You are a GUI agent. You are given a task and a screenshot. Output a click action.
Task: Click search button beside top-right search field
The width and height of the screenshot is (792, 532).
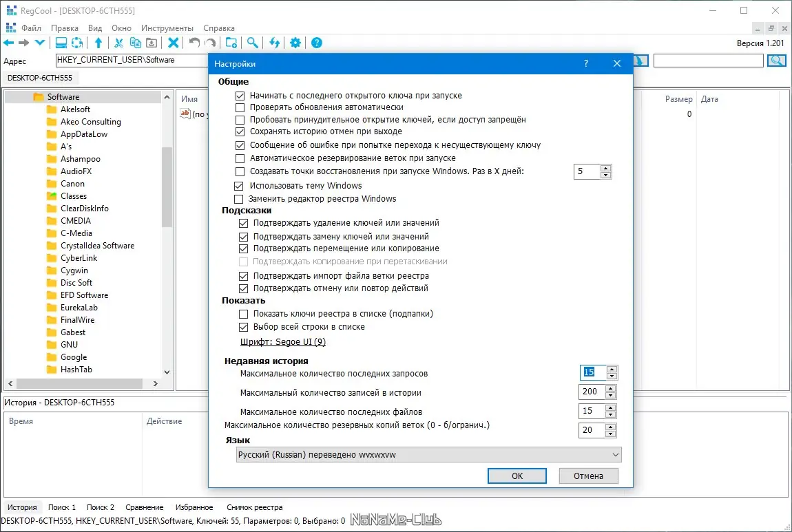pyautogui.click(x=776, y=61)
